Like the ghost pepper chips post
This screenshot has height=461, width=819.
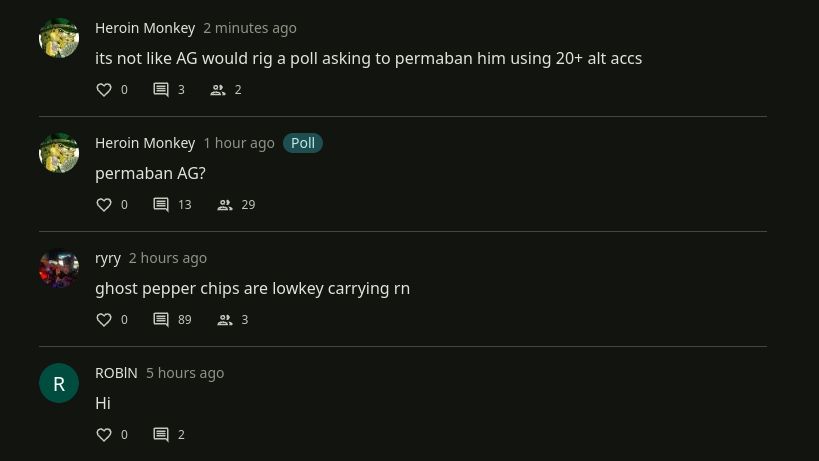click(104, 320)
